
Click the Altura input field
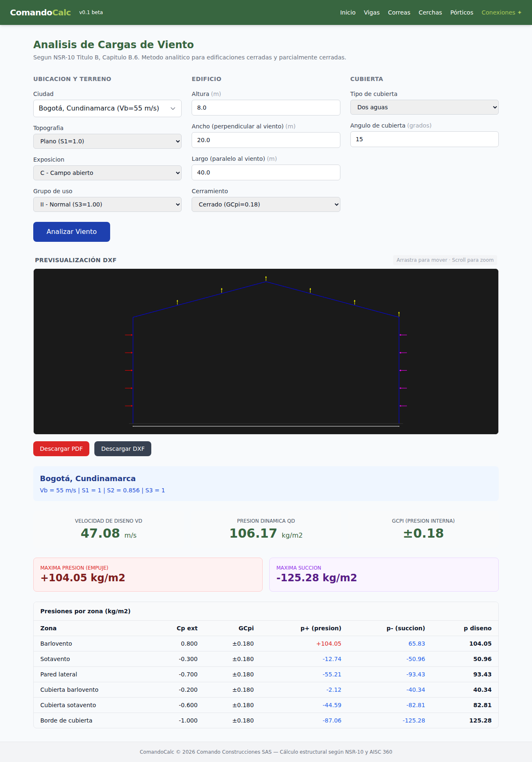(266, 108)
